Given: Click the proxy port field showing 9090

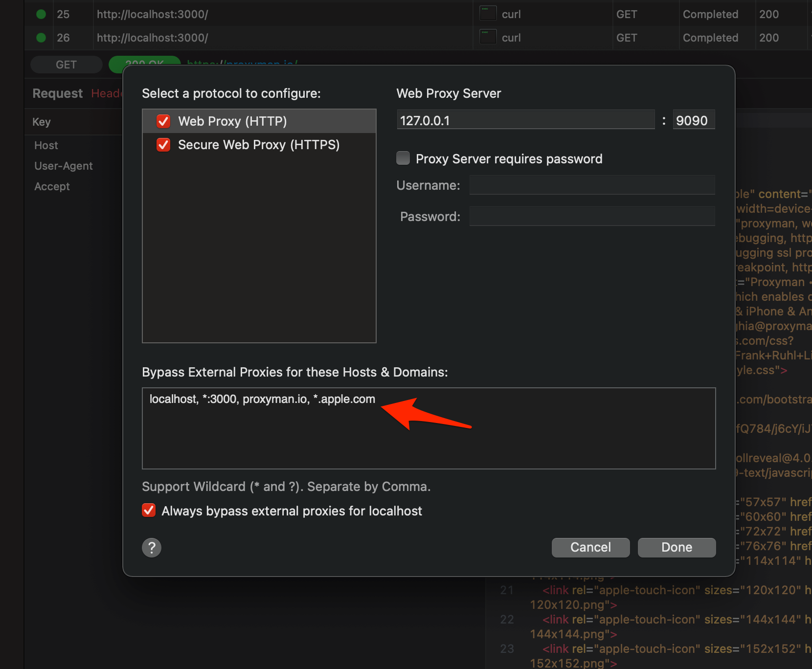Looking at the screenshot, I should tap(694, 119).
